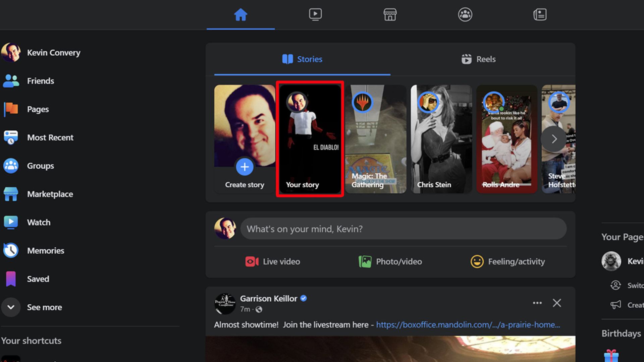Screen dimensions: 644x362
Task: Open Most Recent in the sidebar
Action: pyautogui.click(x=50, y=137)
